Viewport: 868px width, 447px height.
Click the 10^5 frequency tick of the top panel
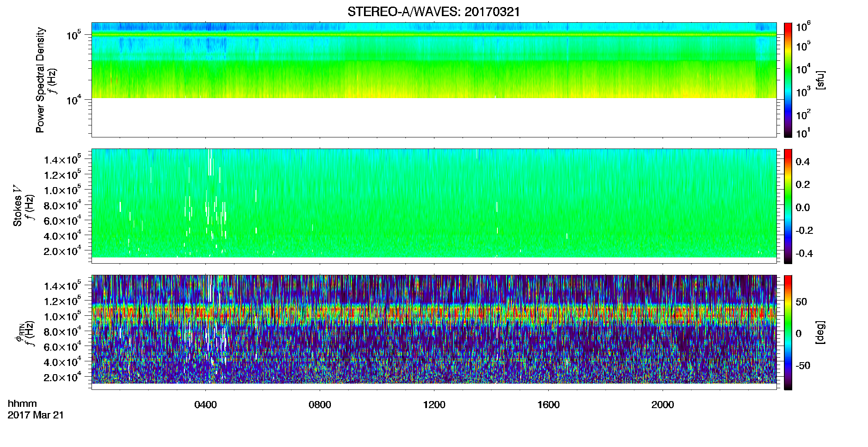click(74, 35)
